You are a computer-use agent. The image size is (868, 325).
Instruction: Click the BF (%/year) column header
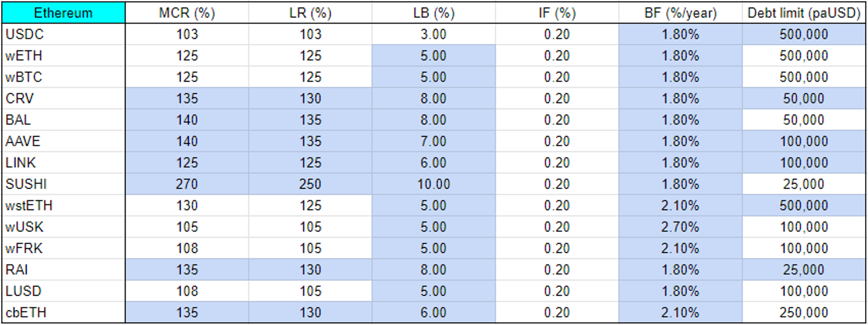tap(681, 13)
